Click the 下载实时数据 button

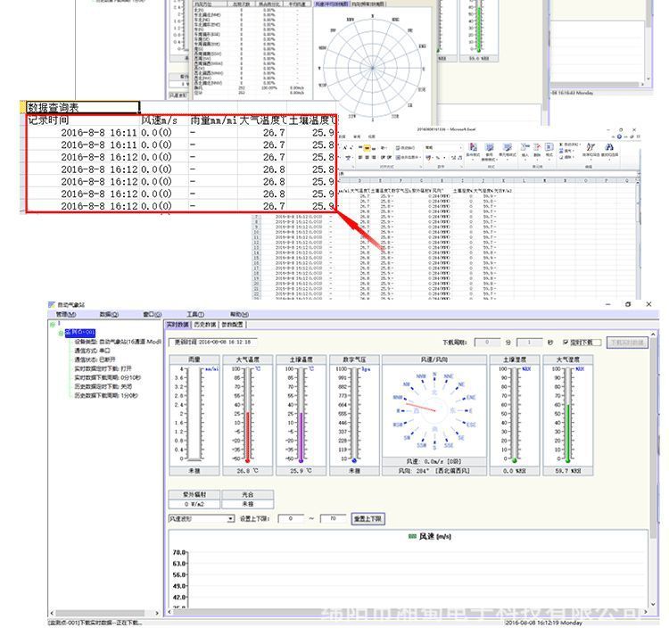[627, 342]
